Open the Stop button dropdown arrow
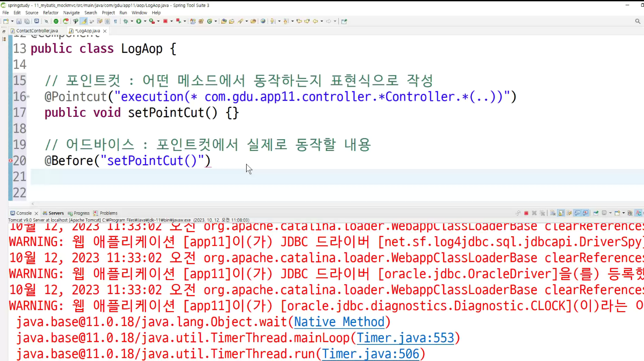Screen dimensions: 644x361 click(171, 21)
